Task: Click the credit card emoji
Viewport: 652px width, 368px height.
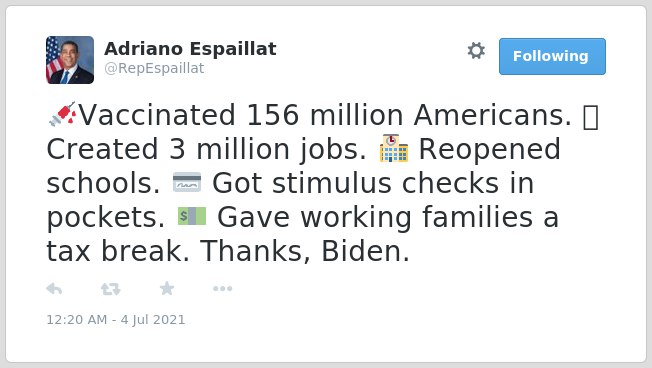Action: (187, 182)
